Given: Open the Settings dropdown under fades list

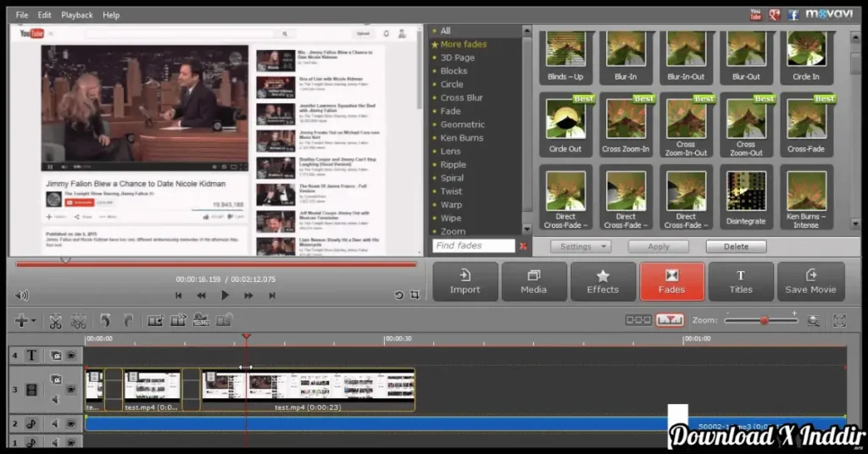Looking at the screenshot, I should [x=581, y=246].
